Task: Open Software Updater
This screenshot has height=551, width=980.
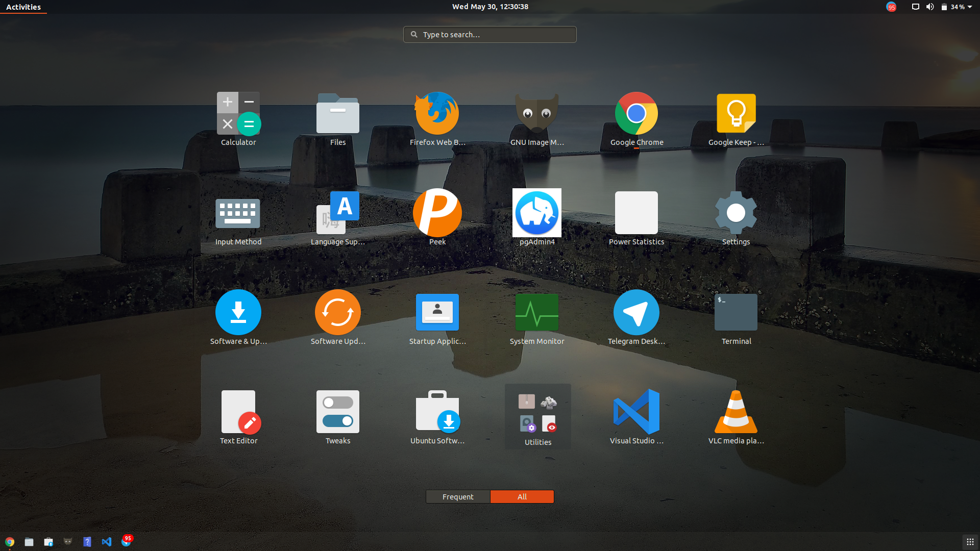Action: pos(337,318)
